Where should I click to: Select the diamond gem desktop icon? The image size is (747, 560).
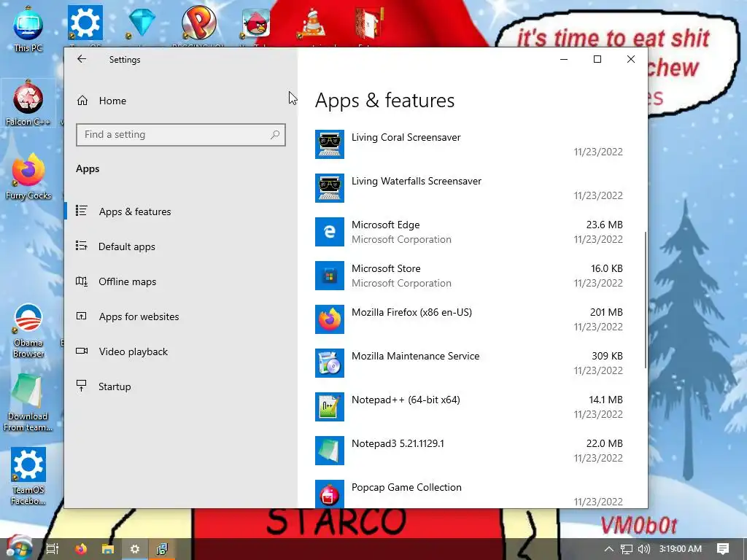click(x=142, y=23)
